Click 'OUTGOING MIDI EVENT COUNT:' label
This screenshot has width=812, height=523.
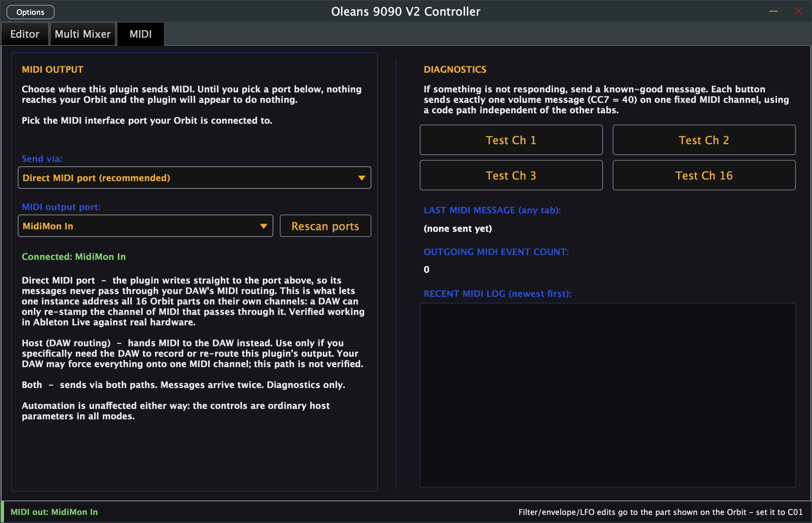pos(496,252)
